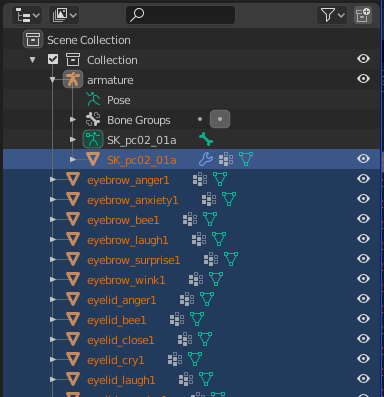Select the Bone Groups label

(139, 120)
